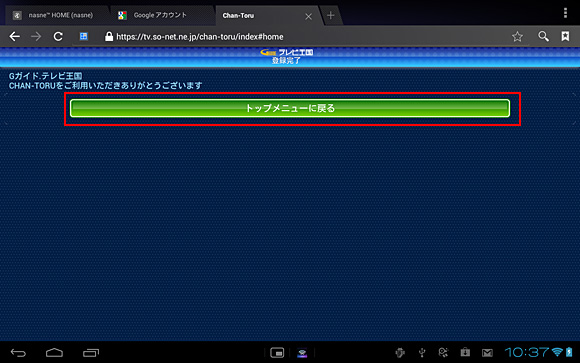Tap the screen capture tray icon

(277, 353)
